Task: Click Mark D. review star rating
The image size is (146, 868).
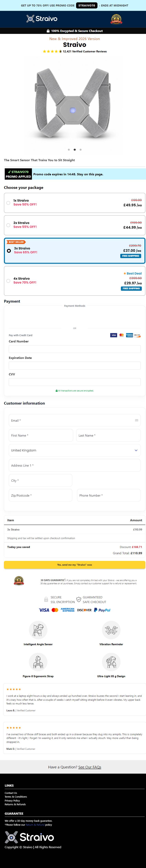Action: 14,728
